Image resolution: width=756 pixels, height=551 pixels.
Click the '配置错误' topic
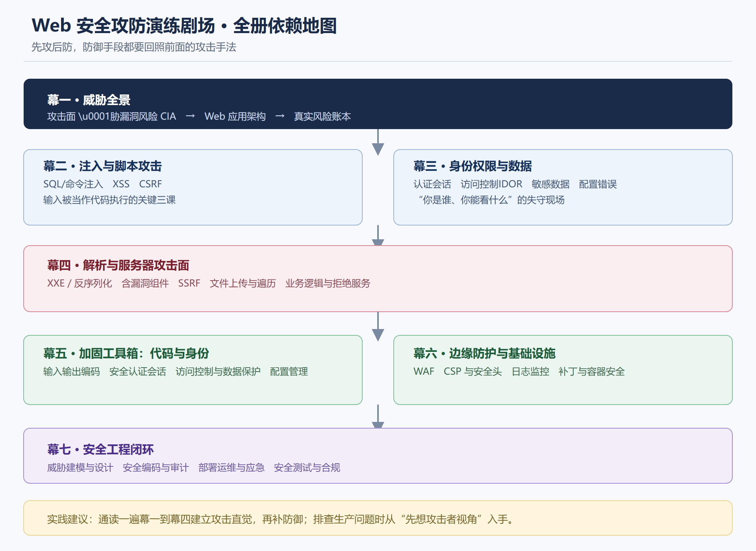598,184
